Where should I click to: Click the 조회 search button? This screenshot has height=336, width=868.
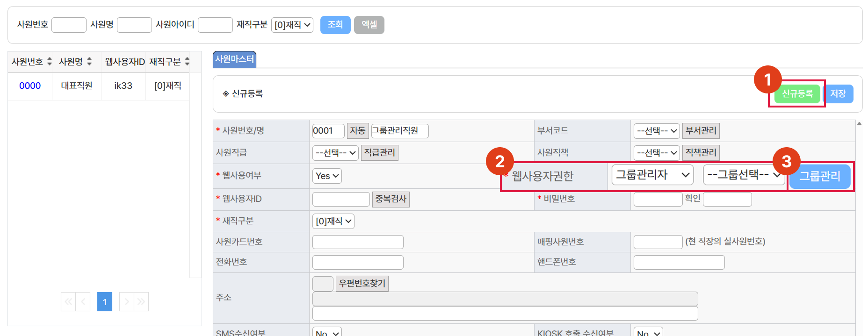[335, 25]
